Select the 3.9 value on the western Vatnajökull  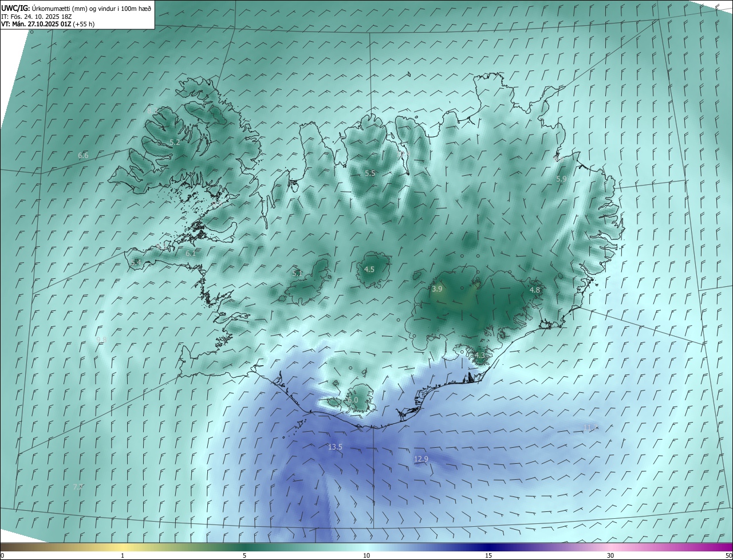[x=437, y=289]
